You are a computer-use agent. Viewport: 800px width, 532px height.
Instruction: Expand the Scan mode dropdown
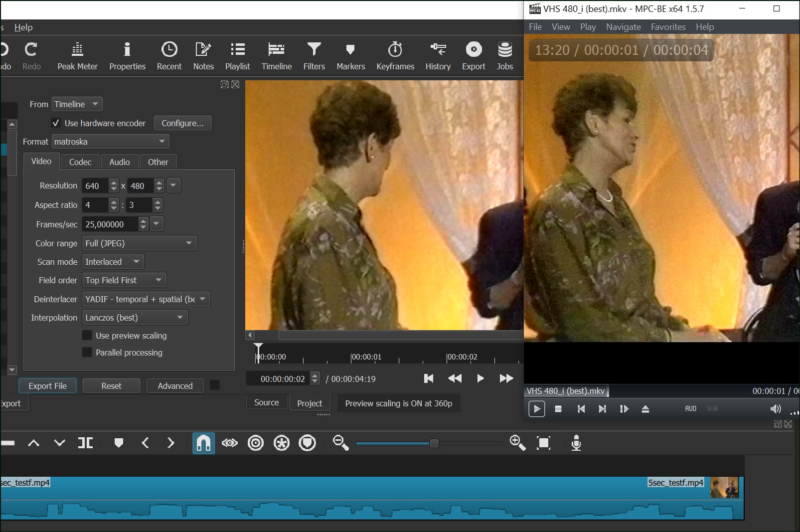(113, 262)
